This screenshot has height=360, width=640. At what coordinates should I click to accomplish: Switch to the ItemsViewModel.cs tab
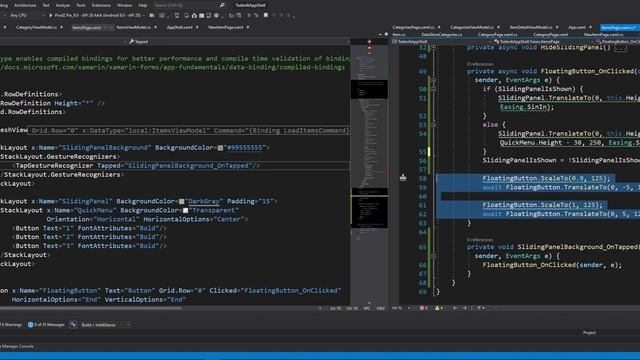click(134, 27)
